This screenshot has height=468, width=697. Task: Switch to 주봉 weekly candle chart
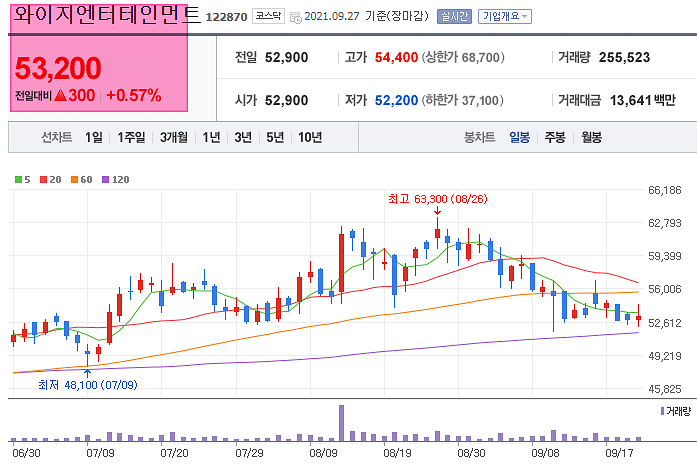[555, 137]
